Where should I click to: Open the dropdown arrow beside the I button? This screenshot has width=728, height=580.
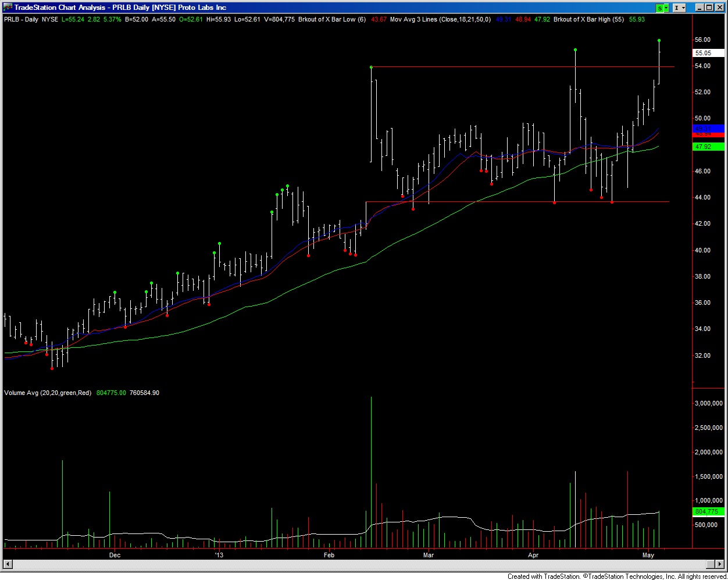pos(684,8)
